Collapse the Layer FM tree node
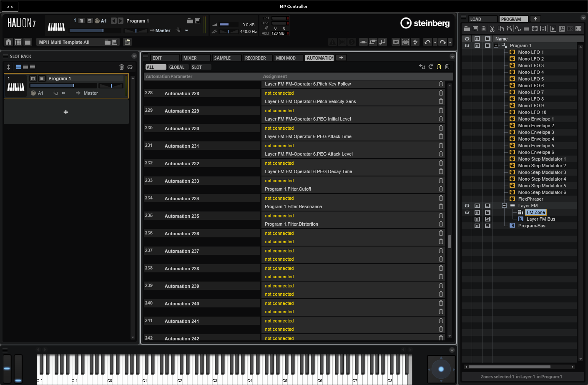Screen dimensions: 588x385 coord(504,206)
